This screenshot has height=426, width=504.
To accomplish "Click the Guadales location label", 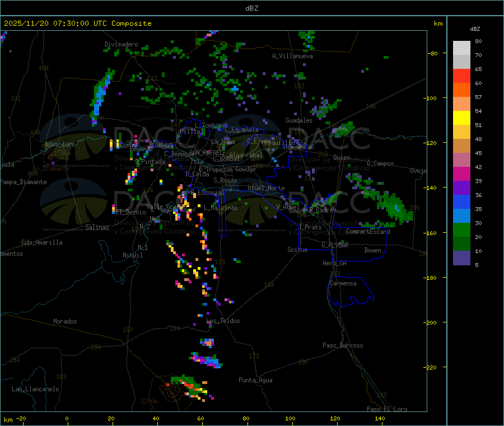I will [x=299, y=120].
